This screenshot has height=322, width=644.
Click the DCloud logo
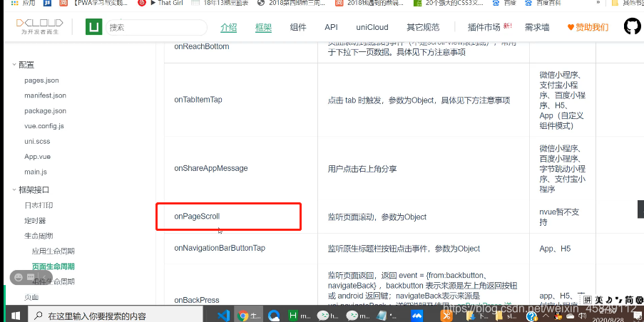(x=39, y=26)
